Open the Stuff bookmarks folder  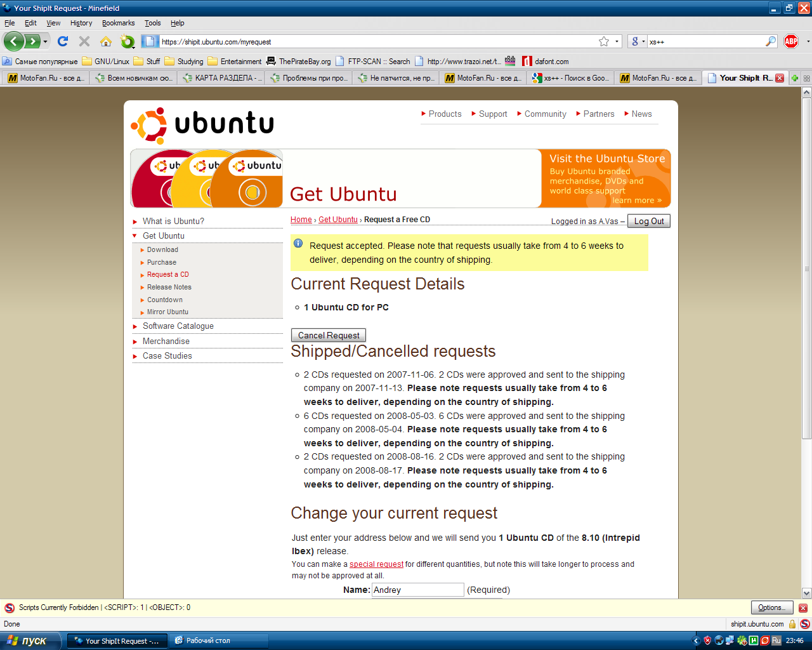point(147,62)
